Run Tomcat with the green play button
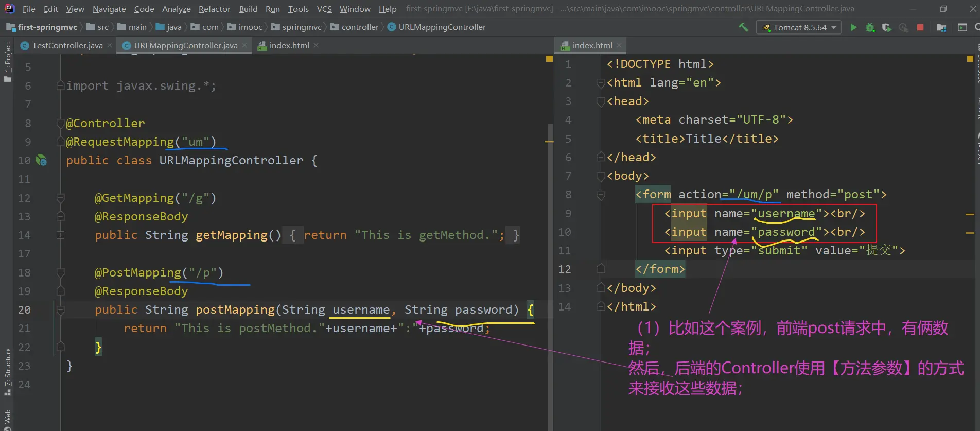This screenshot has height=431, width=980. tap(853, 27)
